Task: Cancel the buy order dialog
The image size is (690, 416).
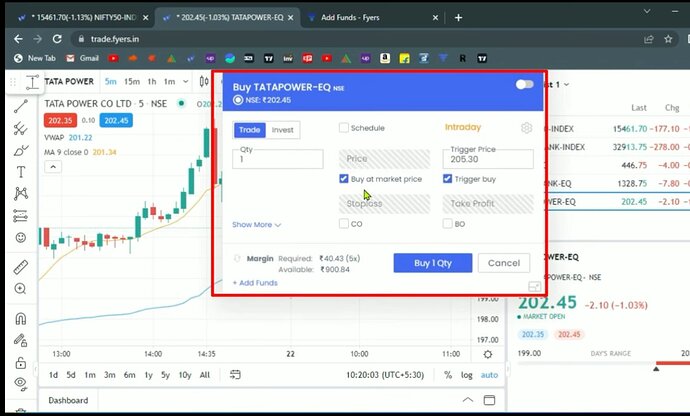Action: (504, 263)
